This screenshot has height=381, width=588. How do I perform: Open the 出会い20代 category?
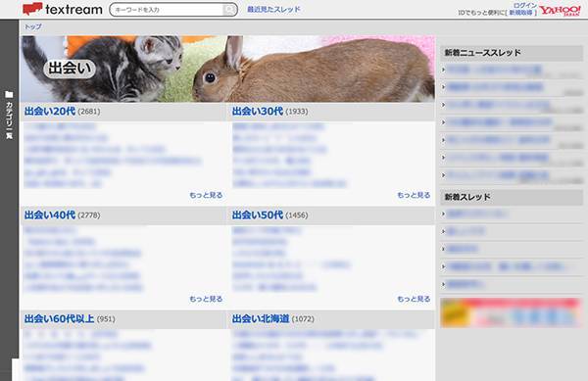tap(50, 111)
